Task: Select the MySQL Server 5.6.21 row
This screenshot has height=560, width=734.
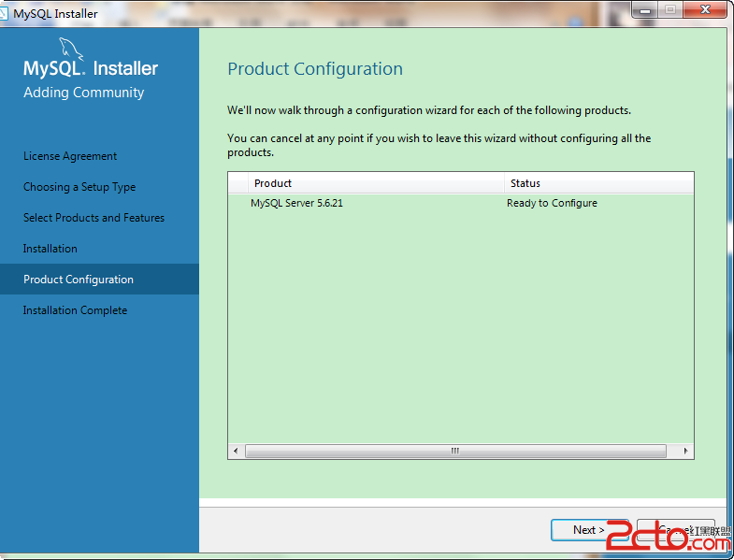Action: 461,203
